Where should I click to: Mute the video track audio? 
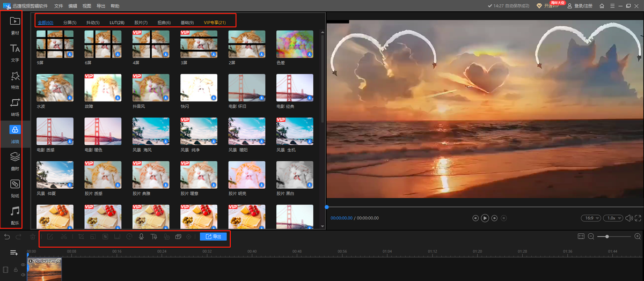(23, 275)
